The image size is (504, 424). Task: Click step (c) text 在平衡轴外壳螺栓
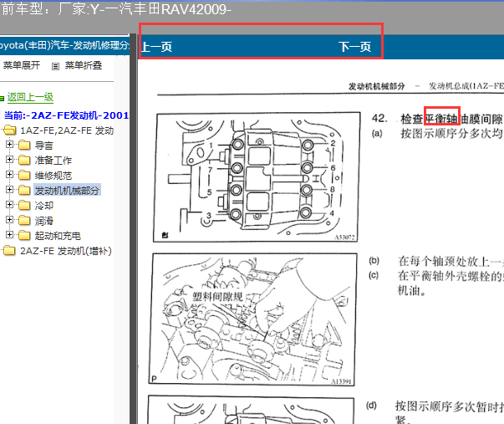(x=450, y=276)
